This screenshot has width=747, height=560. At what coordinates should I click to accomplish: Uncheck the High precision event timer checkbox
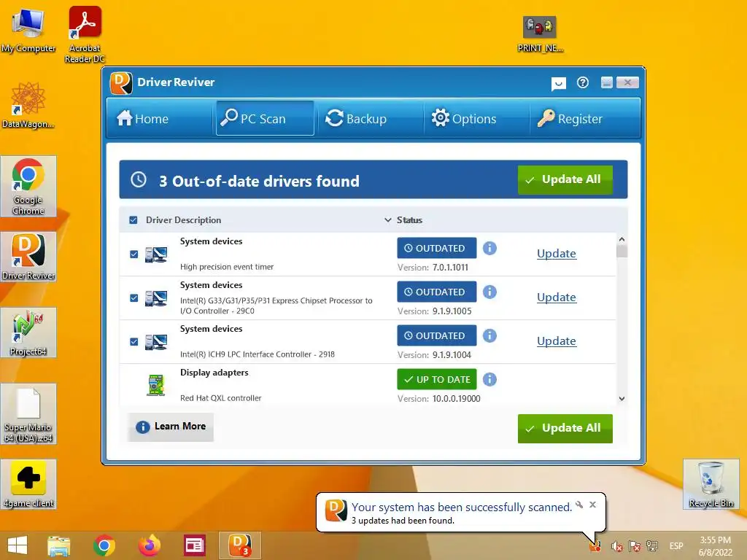click(134, 254)
